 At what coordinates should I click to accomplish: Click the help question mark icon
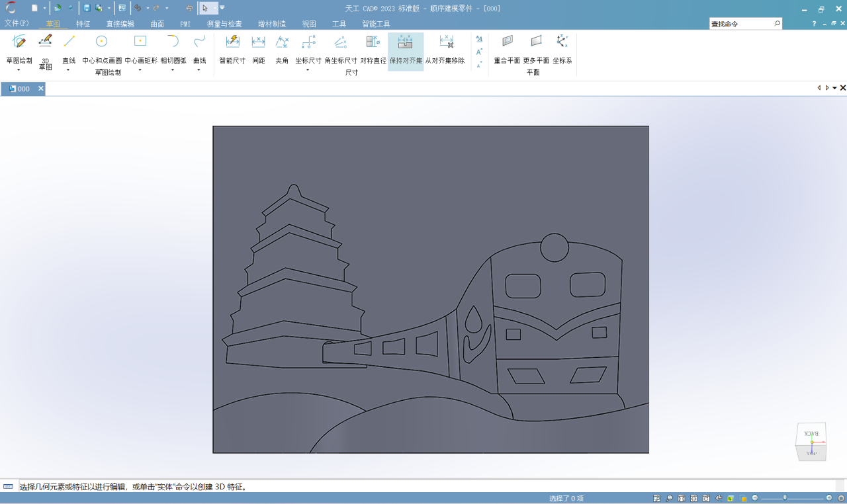(x=814, y=24)
